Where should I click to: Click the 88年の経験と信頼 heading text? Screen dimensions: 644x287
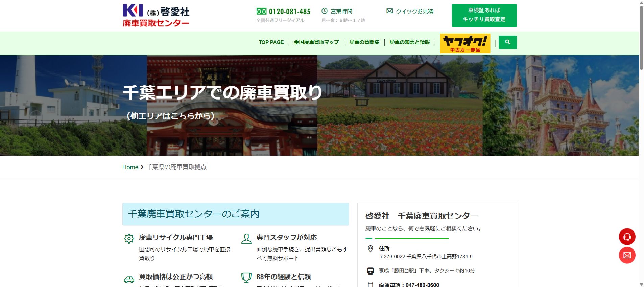pos(284,277)
